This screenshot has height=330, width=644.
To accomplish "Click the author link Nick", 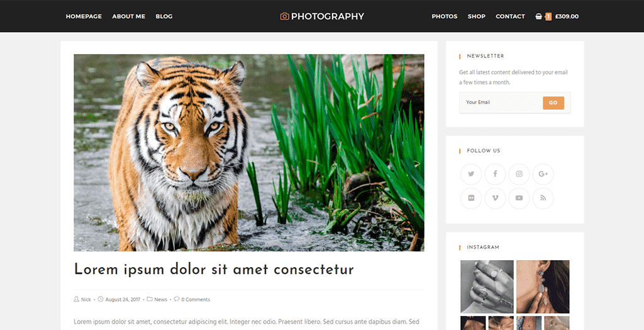I will (x=86, y=300).
